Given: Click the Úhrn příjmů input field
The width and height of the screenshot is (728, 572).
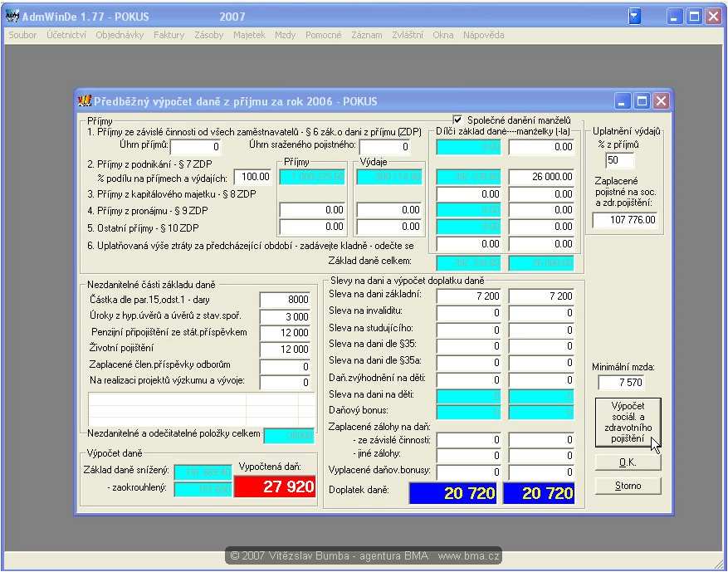Looking at the screenshot, I should pos(196,147).
